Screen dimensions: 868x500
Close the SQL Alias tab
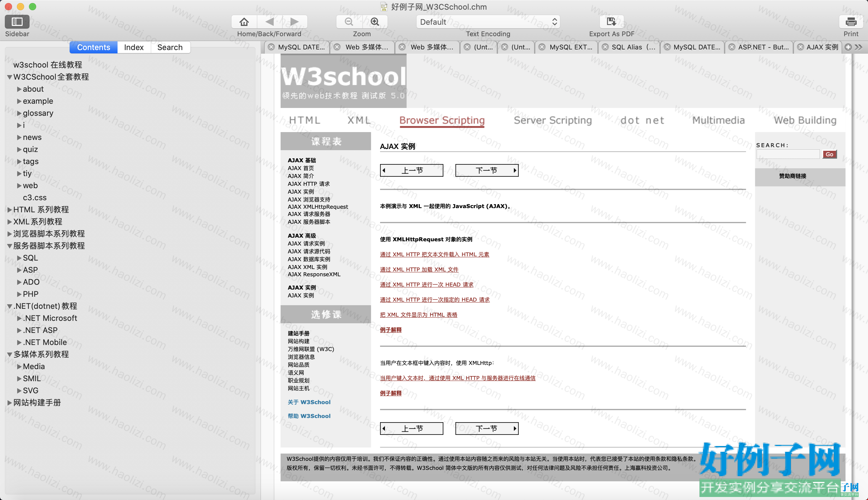tap(605, 47)
